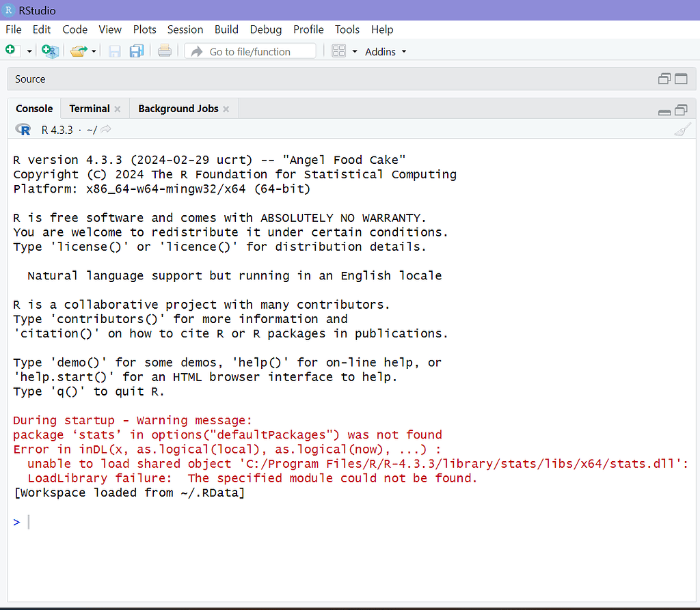Open the Code menu
700x610 pixels.
[x=75, y=29]
